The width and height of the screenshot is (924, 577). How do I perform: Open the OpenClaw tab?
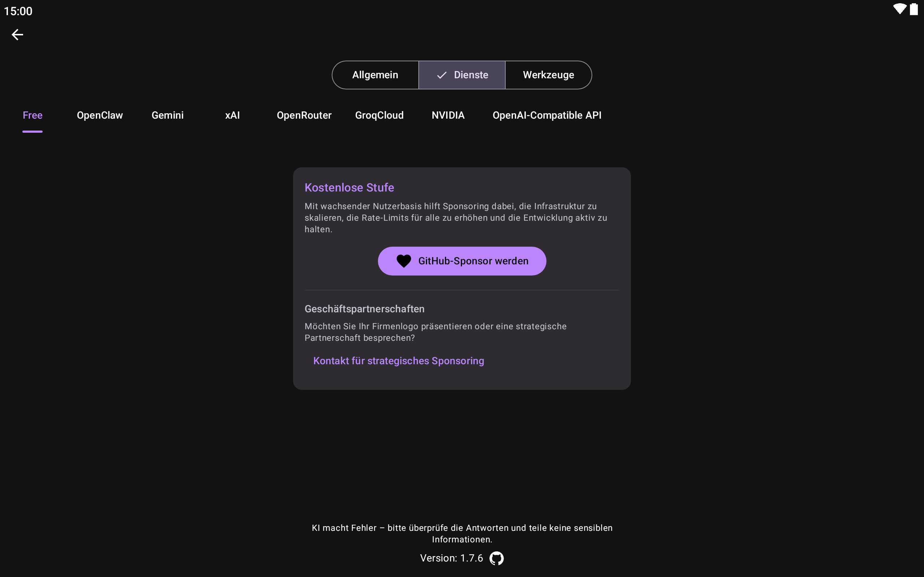(100, 115)
